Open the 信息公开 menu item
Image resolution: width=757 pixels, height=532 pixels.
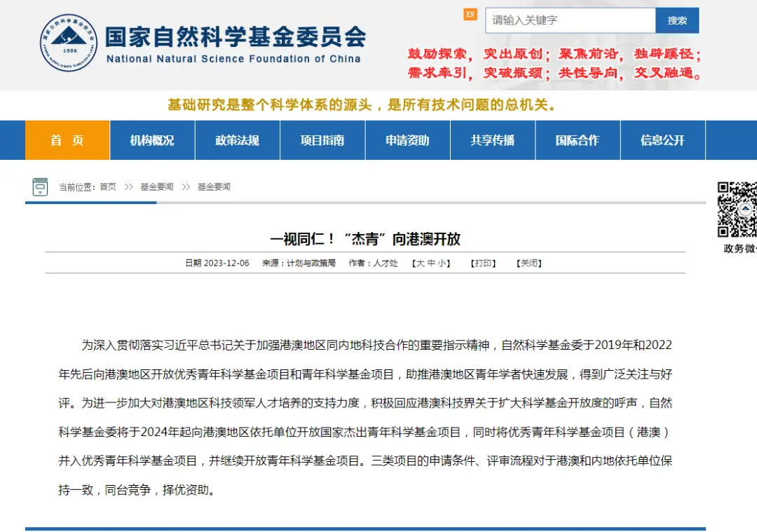coord(662,140)
